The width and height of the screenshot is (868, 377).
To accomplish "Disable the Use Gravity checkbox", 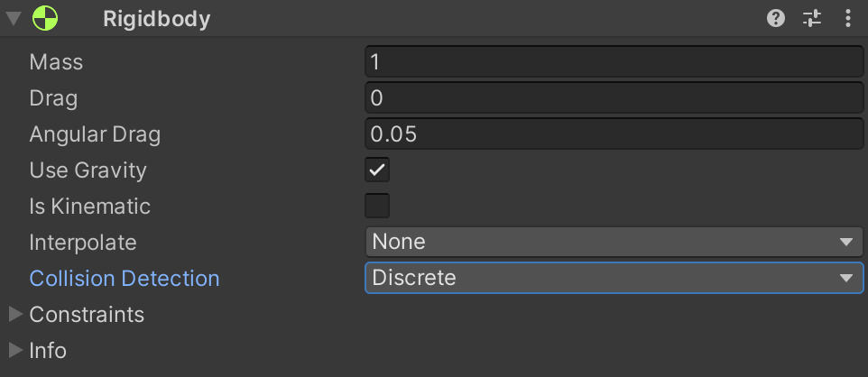I will [377, 170].
